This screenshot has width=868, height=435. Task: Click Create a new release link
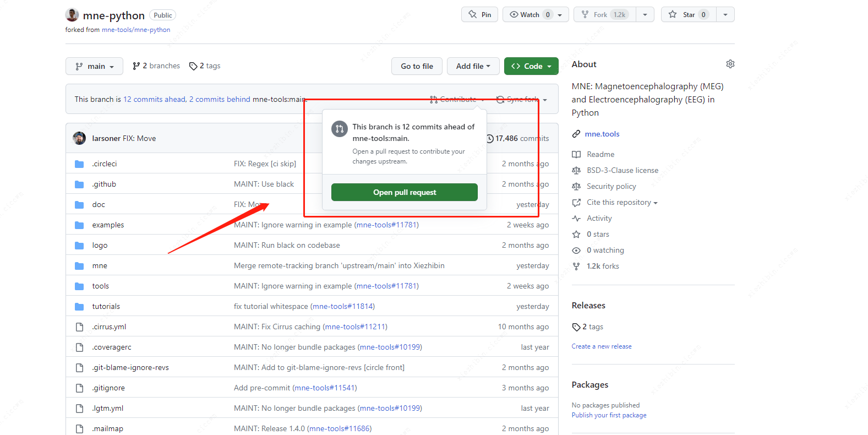pos(602,346)
